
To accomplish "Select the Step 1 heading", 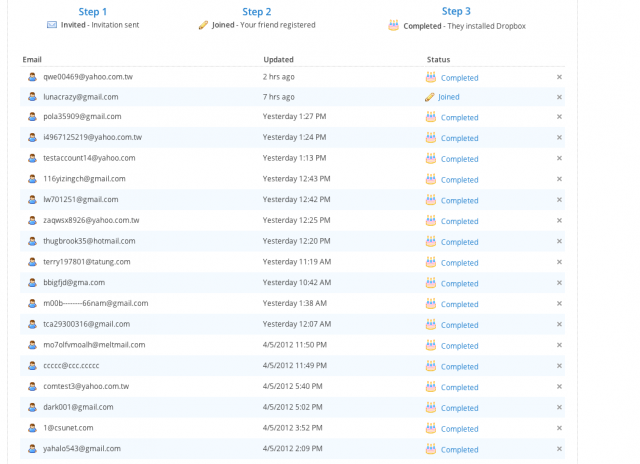I will 93,12.
